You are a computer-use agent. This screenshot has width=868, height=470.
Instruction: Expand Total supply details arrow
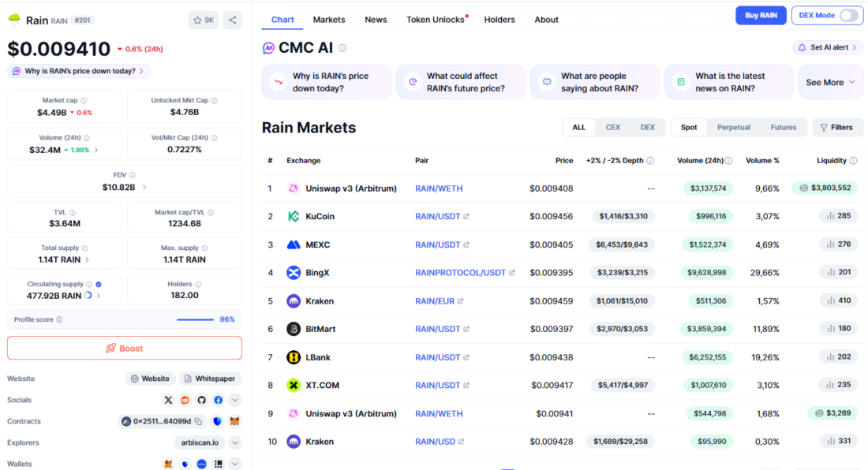point(88,260)
